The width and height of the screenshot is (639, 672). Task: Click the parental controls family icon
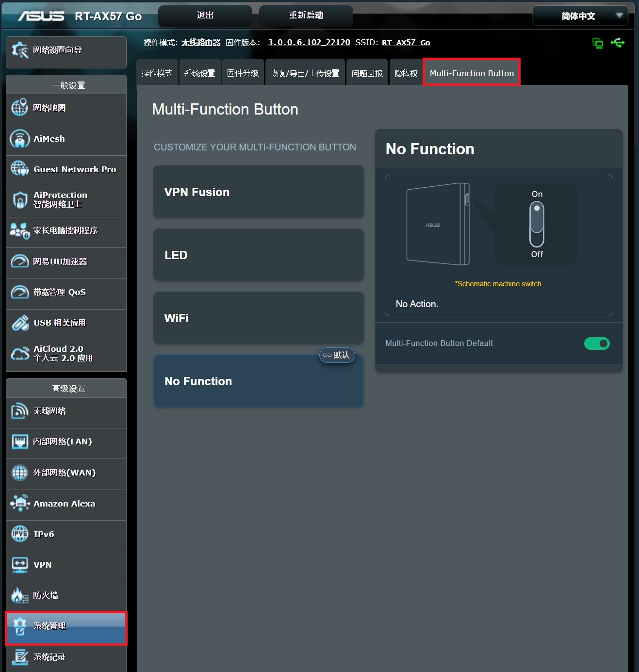(x=19, y=230)
